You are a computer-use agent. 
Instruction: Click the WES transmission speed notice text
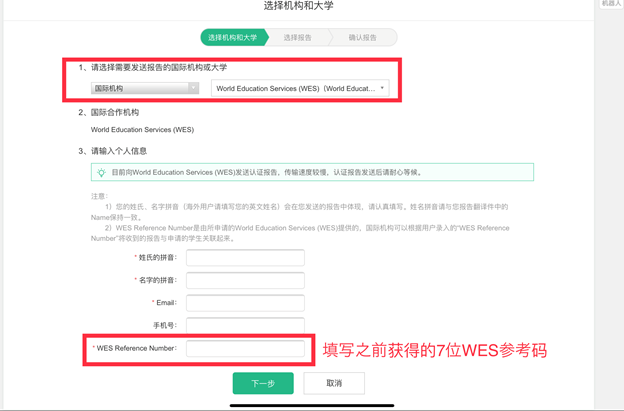pos(267,172)
